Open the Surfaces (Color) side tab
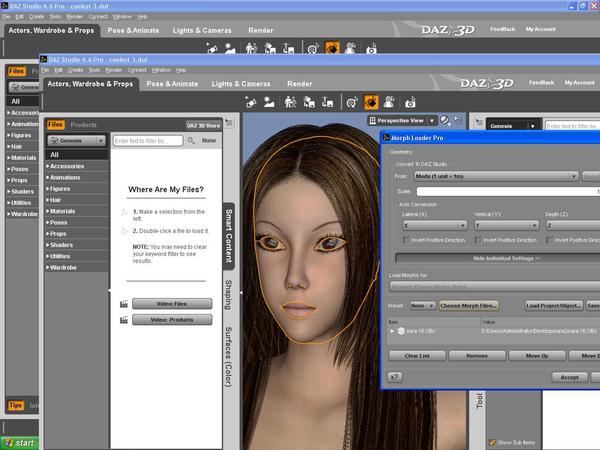 point(228,357)
